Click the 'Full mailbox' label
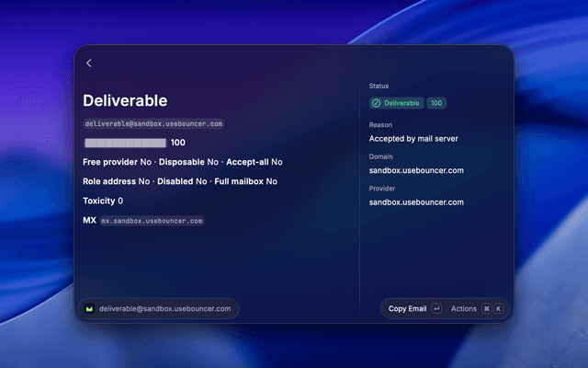Image resolution: width=588 pixels, height=368 pixels. [239, 181]
